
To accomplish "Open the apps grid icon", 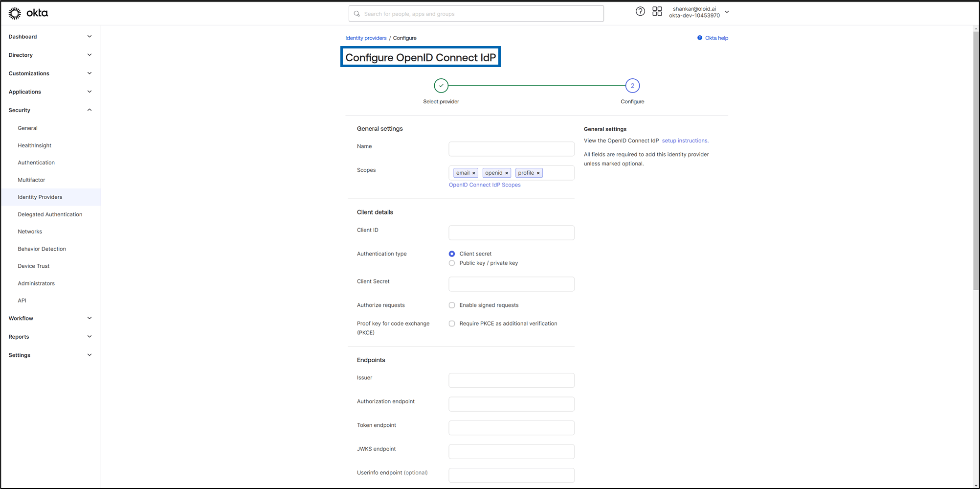I will click(657, 11).
